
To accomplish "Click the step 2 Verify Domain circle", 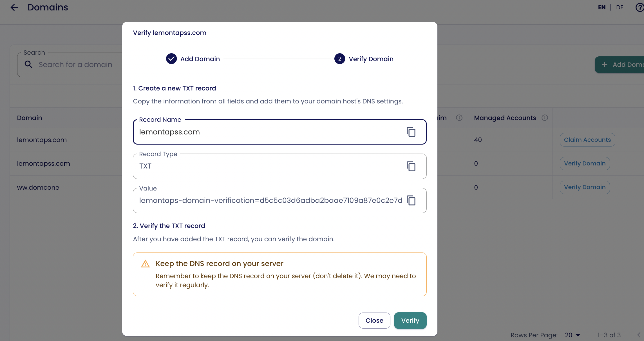I will (339, 59).
